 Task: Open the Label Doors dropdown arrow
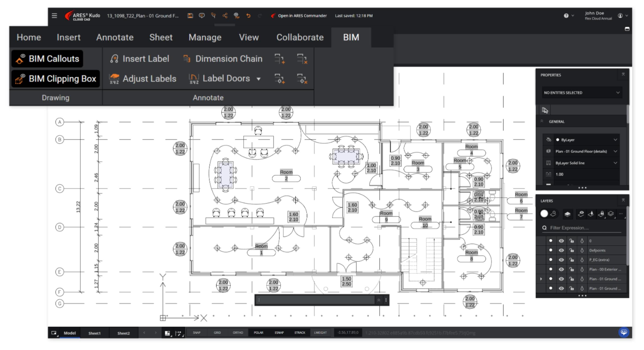point(258,79)
